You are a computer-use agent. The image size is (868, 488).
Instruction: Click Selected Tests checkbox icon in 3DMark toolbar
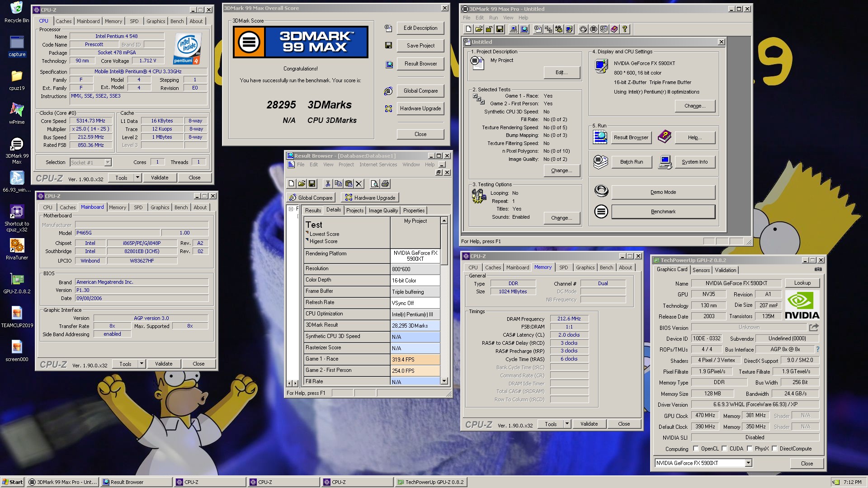click(x=548, y=29)
